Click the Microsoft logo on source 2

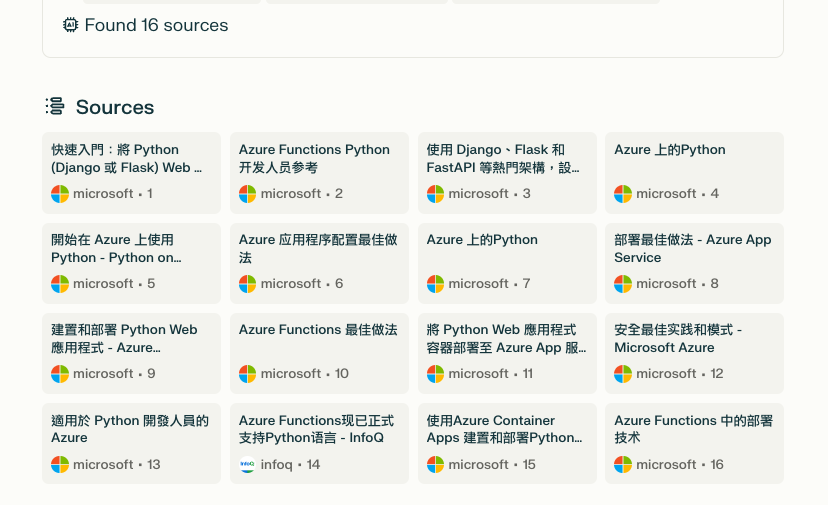(247, 194)
